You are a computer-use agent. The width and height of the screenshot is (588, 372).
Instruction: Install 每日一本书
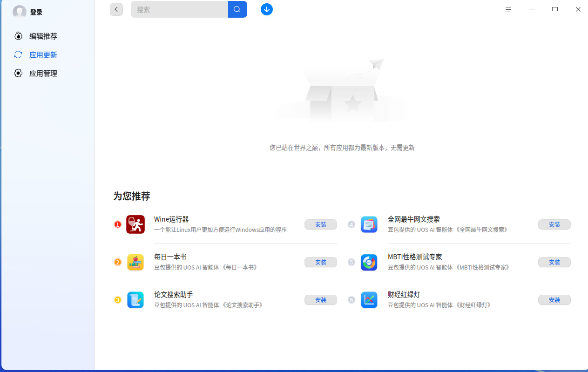tap(321, 262)
